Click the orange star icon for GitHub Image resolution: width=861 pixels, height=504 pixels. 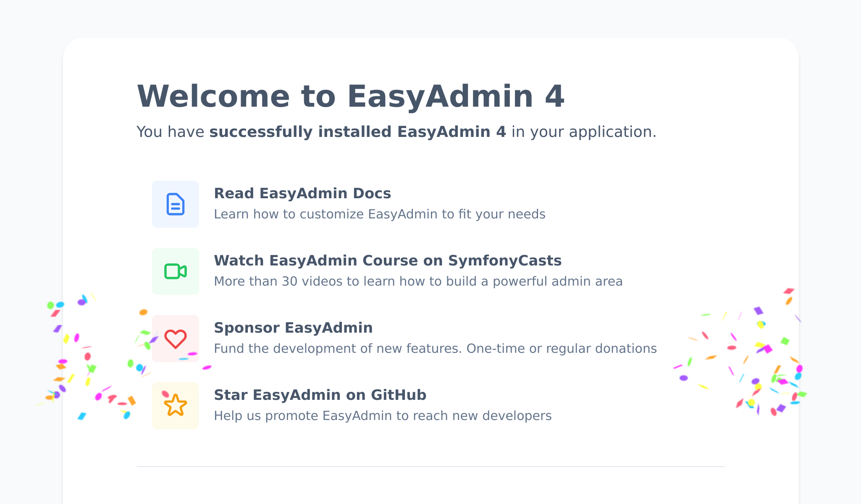(175, 406)
